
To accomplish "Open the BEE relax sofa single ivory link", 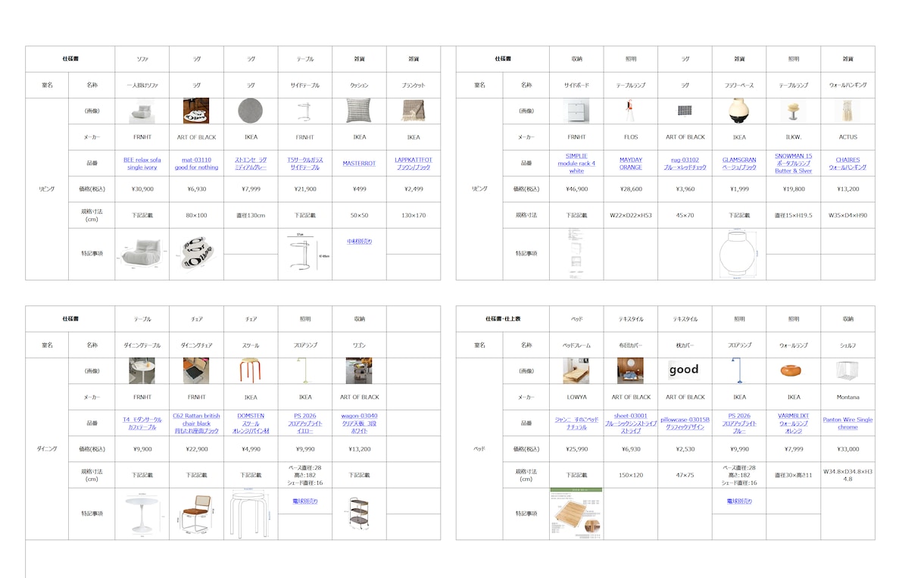I will tap(142, 164).
